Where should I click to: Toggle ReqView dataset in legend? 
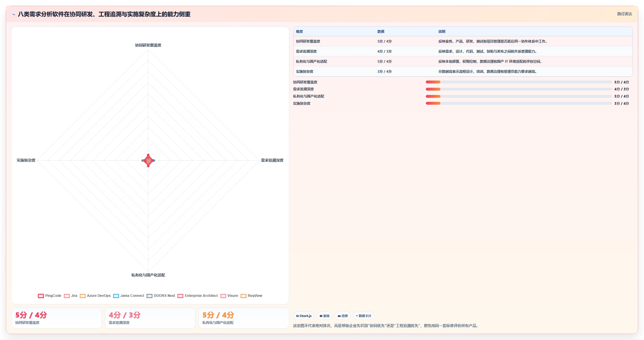tap(251, 296)
